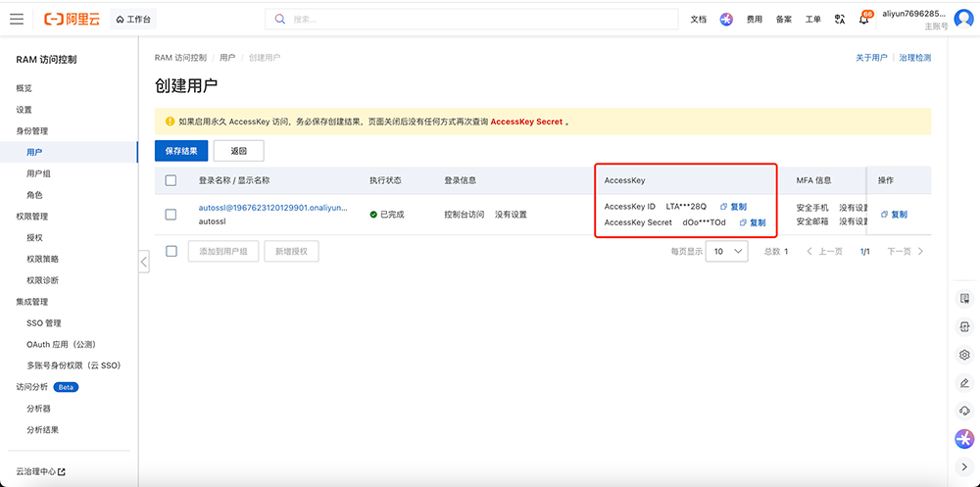Open the page size dropdown showing 10

[728, 251]
